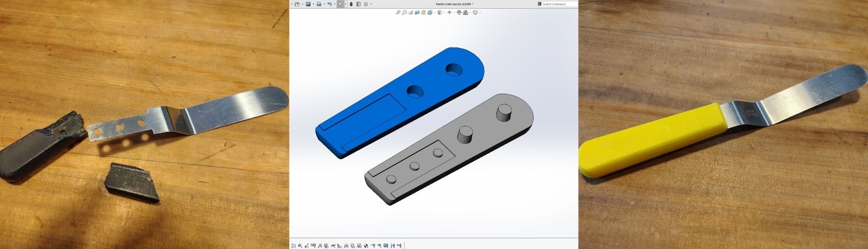Click the Zoom to Fit magnifier icon
Viewport: 868px width, 249px height.
398,13
